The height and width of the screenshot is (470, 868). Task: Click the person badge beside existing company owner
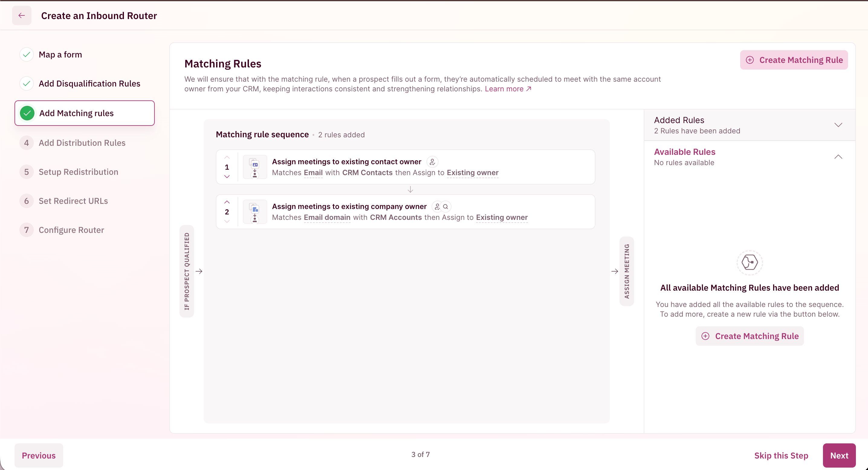pos(437,206)
